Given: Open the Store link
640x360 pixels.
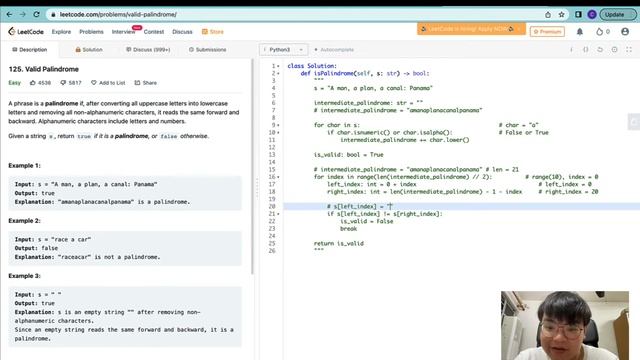Looking at the screenshot, I should 213,32.
